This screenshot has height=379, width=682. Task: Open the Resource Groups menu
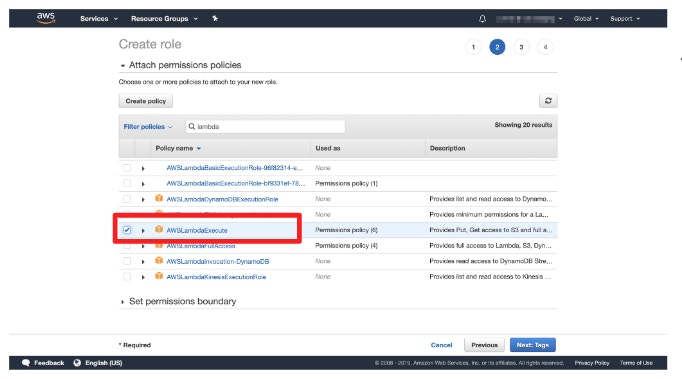pyautogui.click(x=164, y=19)
